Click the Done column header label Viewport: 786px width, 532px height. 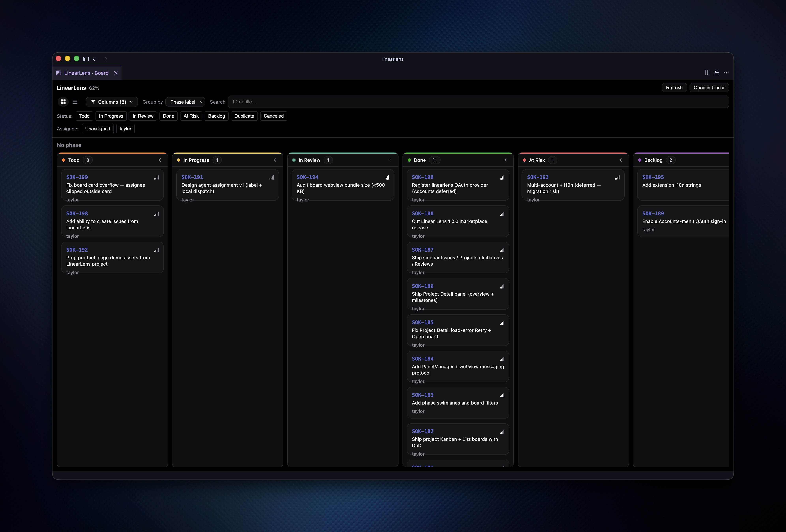pyautogui.click(x=420, y=160)
